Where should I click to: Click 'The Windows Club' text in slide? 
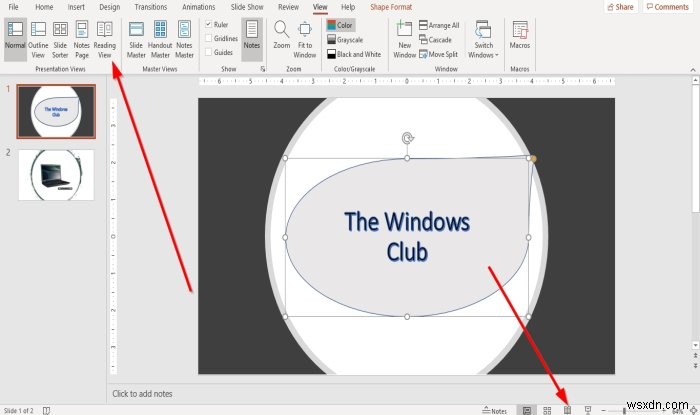pyautogui.click(x=407, y=237)
